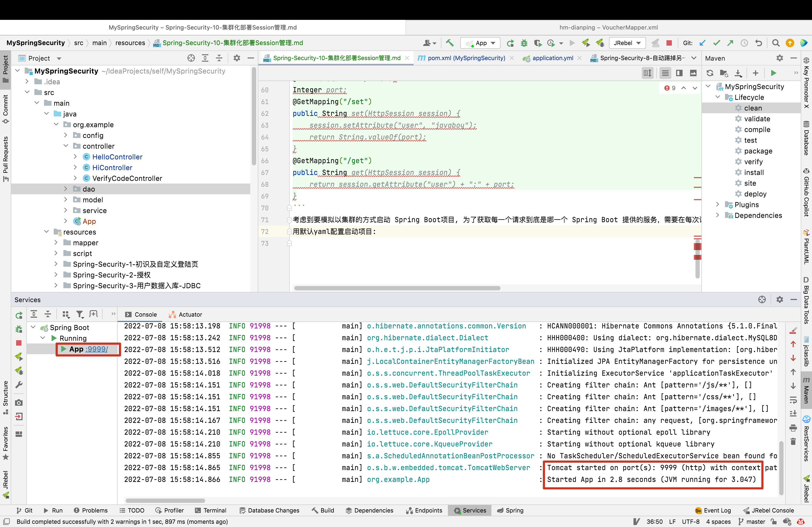Run the selected Maven build with green arrow

[773, 73]
